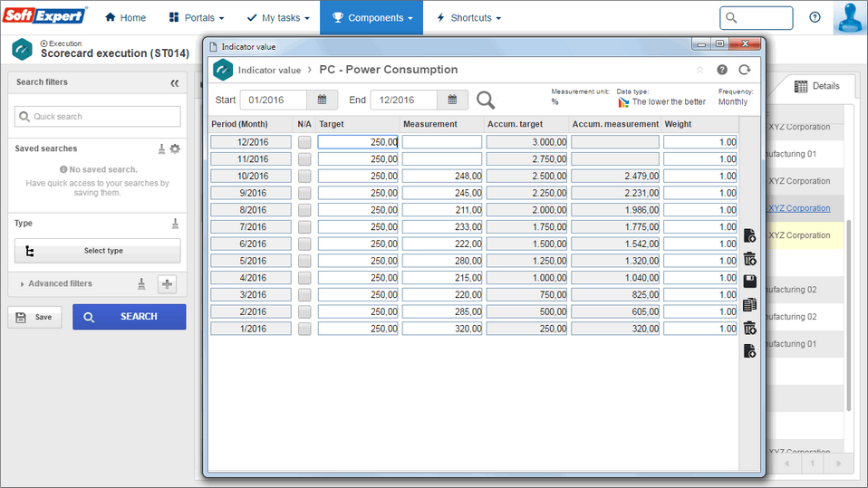The image size is (868, 488).
Task: Open the Shortcuts menu
Action: click(468, 18)
